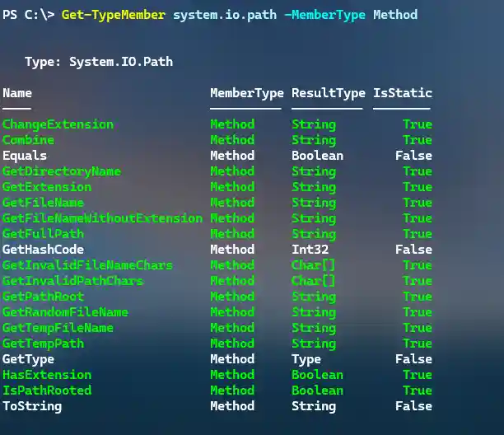Image resolution: width=504 pixels, height=435 pixels.
Task: Click Int32 result type in GetHashCode row
Action: pos(310,250)
